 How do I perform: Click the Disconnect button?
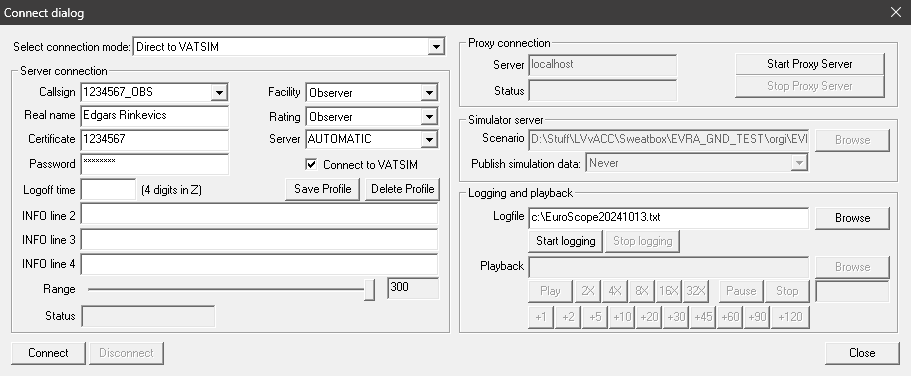click(126, 353)
